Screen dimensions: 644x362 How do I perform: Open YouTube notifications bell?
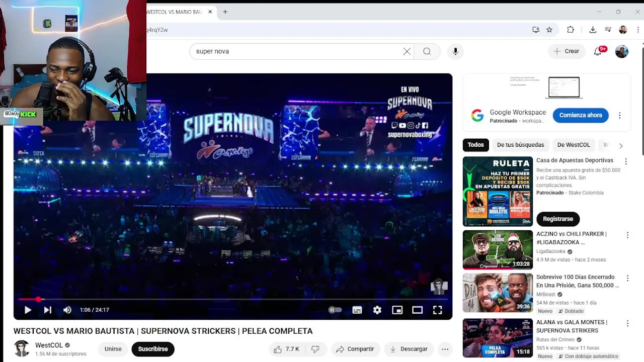click(x=598, y=51)
